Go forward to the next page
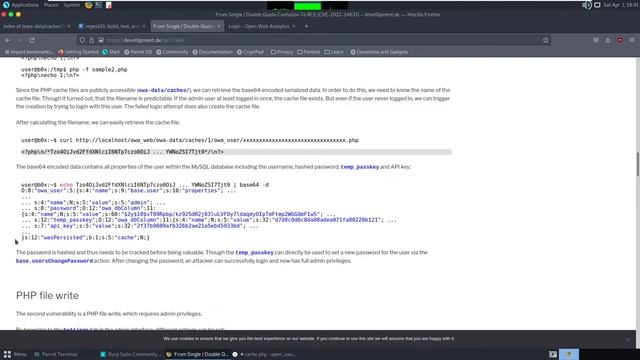The image size is (640, 360). 20,40
